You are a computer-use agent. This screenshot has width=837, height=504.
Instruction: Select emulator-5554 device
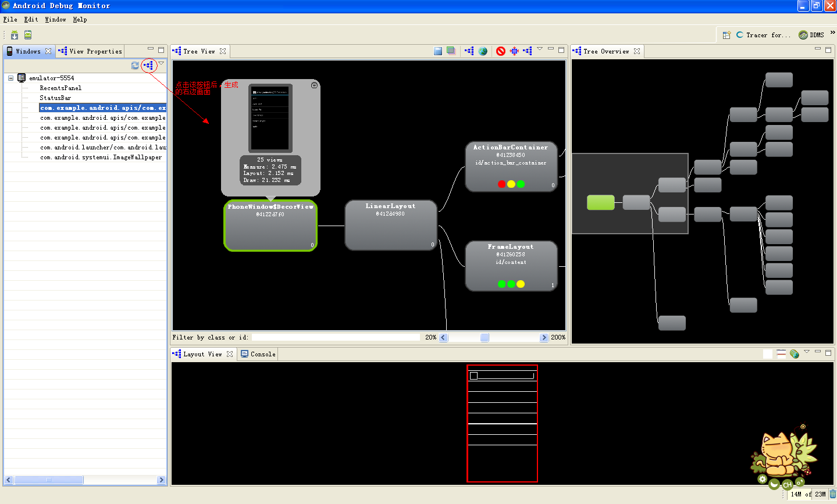(x=51, y=78)
